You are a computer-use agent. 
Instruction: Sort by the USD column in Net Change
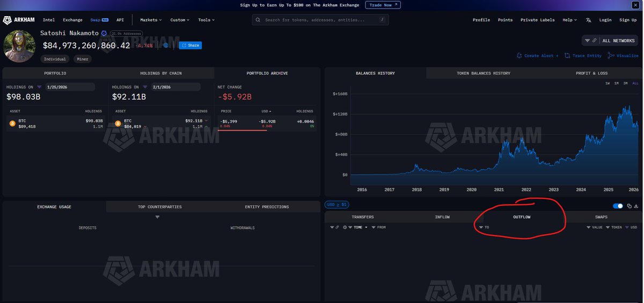point(265,111)
